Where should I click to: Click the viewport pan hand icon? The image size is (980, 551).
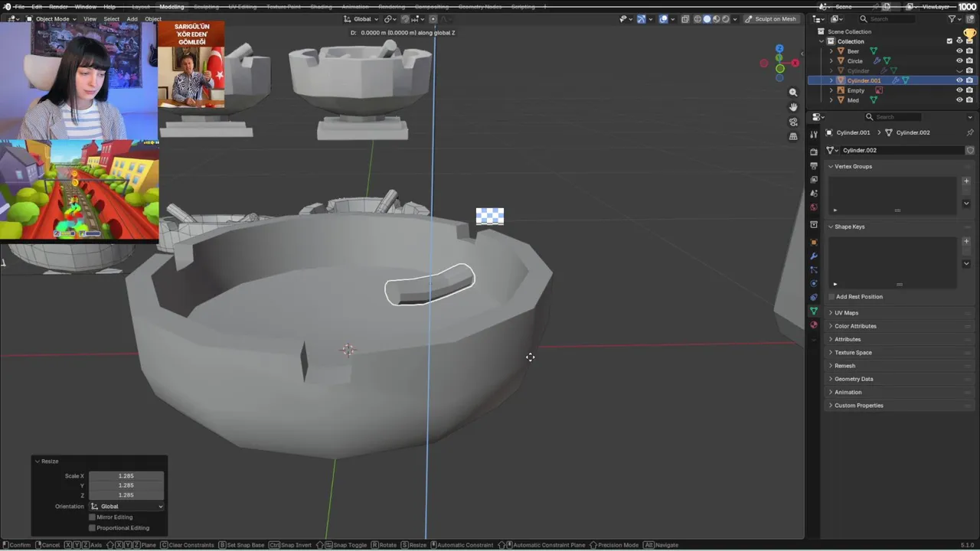(793, 106)
